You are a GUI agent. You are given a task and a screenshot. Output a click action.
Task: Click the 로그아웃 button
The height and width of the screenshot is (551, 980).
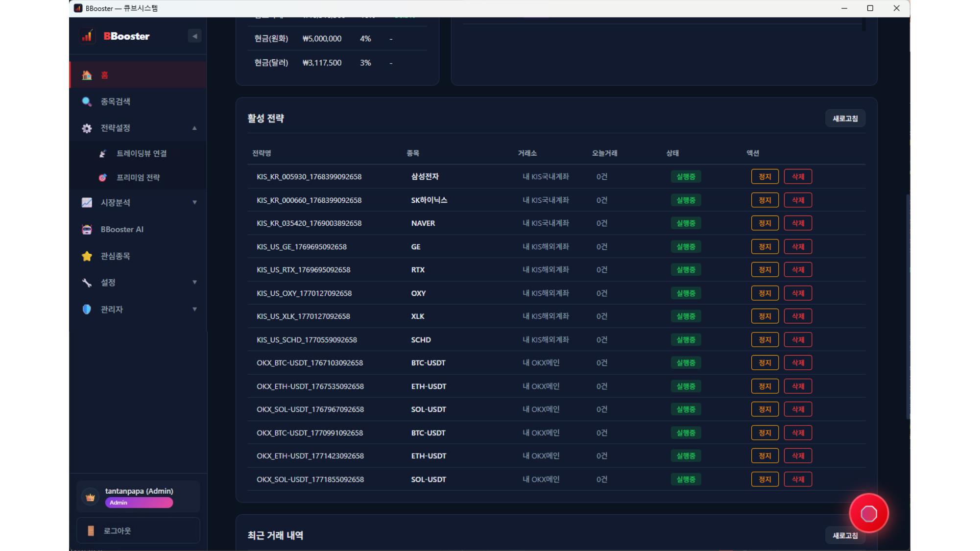pos(138,530)
